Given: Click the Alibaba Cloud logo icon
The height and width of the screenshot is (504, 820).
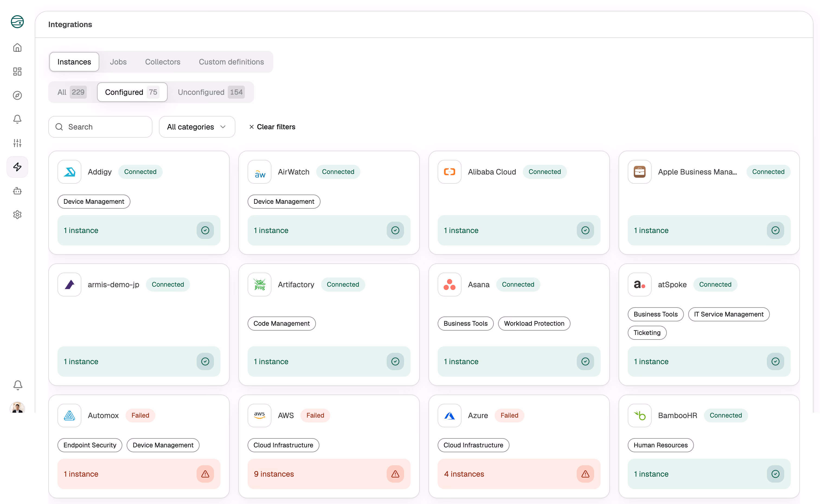Looking at the screenshot, I should (450, 172).
